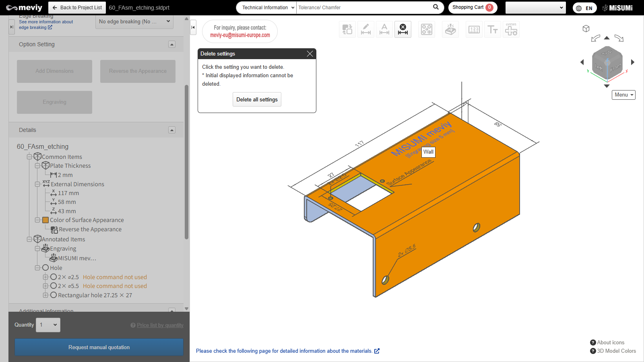
Task: Open the view cube Menu
Action: 623,95
